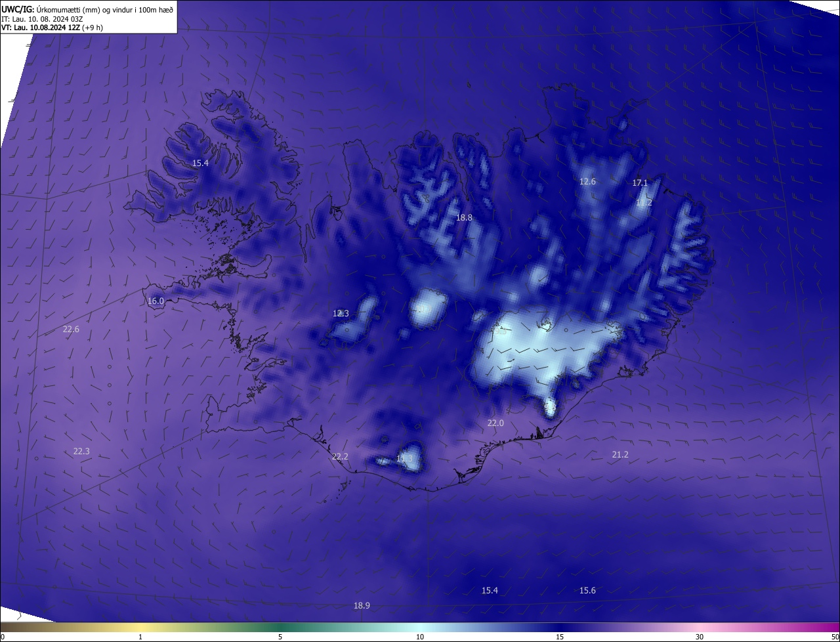Click the '50' tick on the color scale
840x642 pixels.
click(835, 637)
